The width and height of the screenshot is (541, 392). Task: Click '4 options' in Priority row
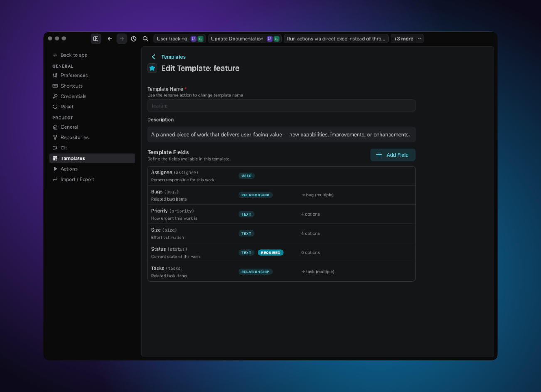click(x=310, y=214)
